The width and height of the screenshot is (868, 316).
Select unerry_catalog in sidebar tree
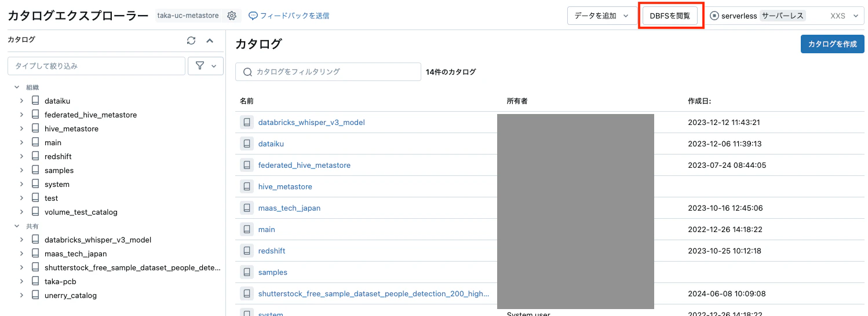71,295
